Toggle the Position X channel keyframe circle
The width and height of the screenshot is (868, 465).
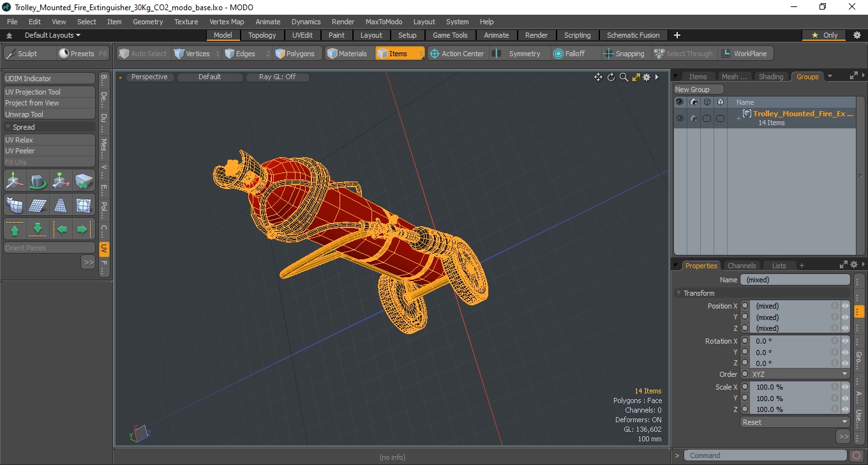744,306
